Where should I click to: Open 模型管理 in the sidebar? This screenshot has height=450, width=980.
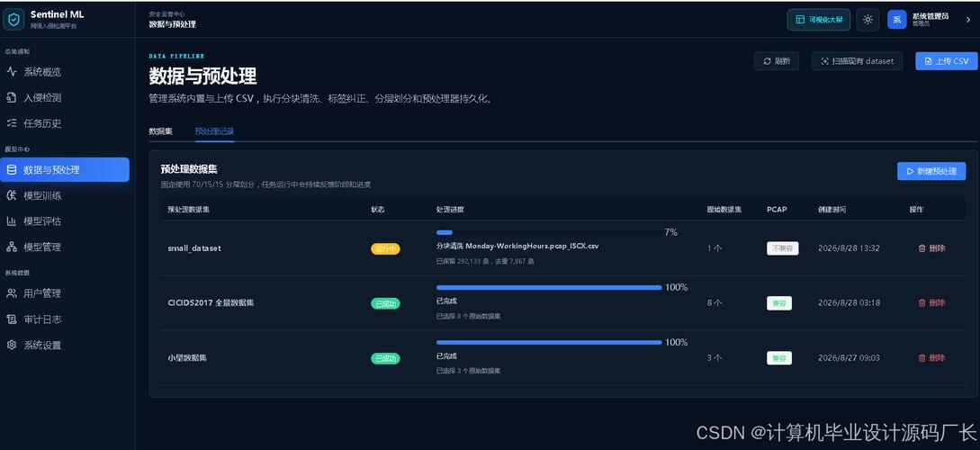click(65, 247)
